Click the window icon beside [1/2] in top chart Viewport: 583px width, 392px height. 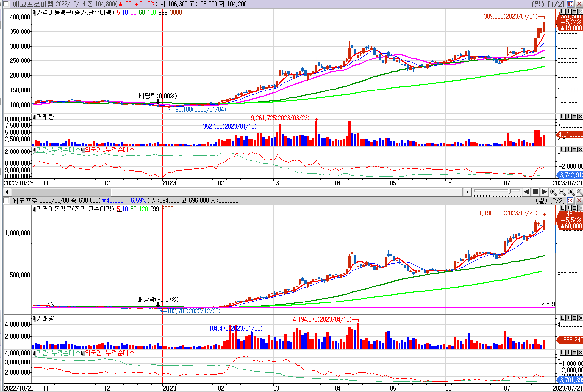pos(570,4)
